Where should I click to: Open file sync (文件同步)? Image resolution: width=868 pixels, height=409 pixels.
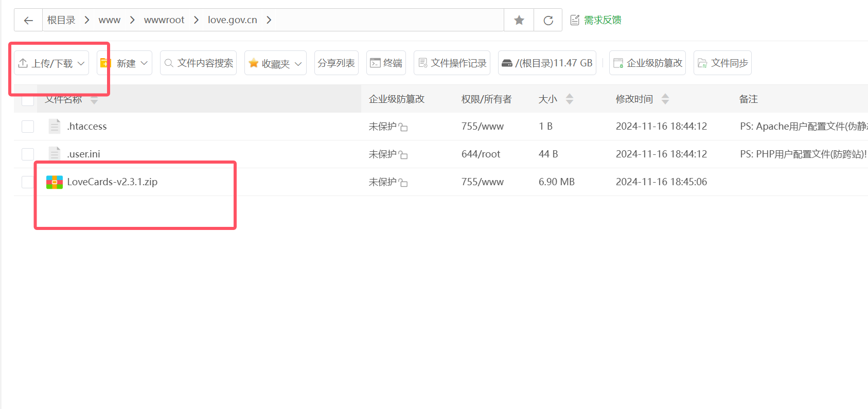pos(722,63)
